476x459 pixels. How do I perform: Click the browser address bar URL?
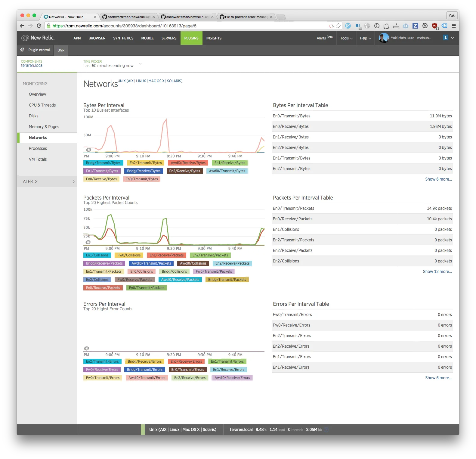pyautogui.click(x=125, y=26)
